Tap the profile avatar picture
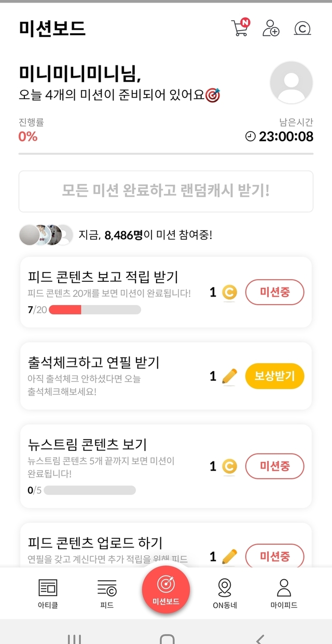Image resolution: width=332 pixels, height=644 pixels. [291, 83]
